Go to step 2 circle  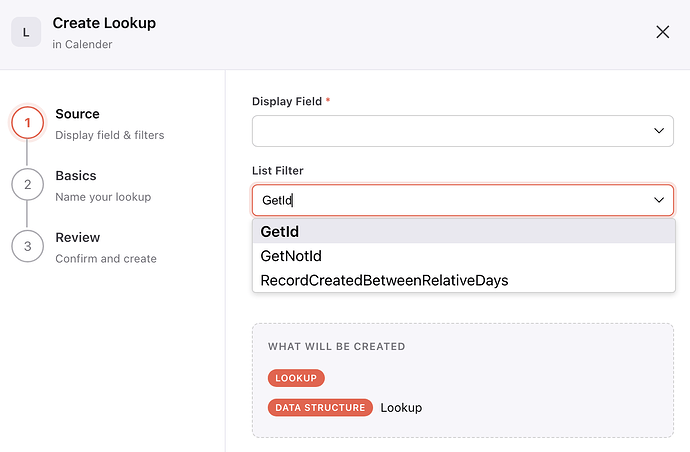coord(27,184)
